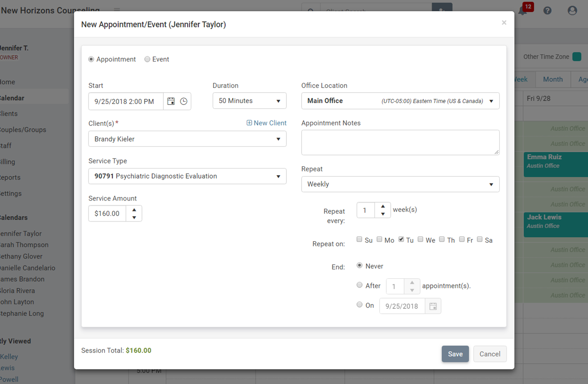
Task: Click the help question mark icon
Action: pyautogui.click(x=547, y=10)
